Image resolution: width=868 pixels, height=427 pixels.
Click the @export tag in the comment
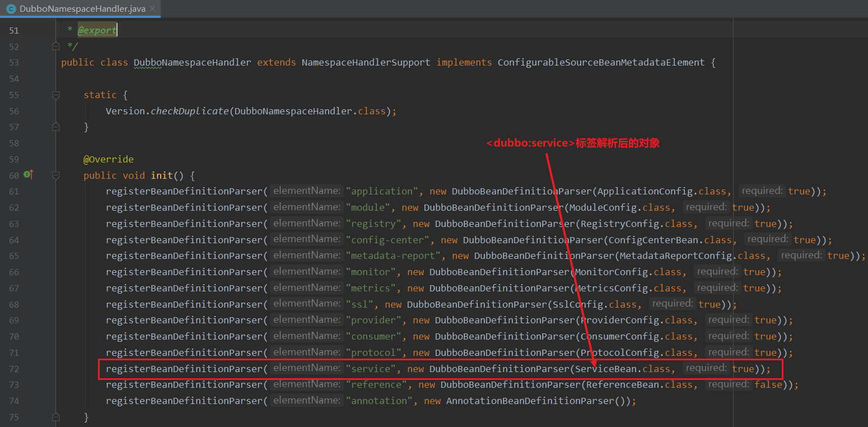click(97, 30)
